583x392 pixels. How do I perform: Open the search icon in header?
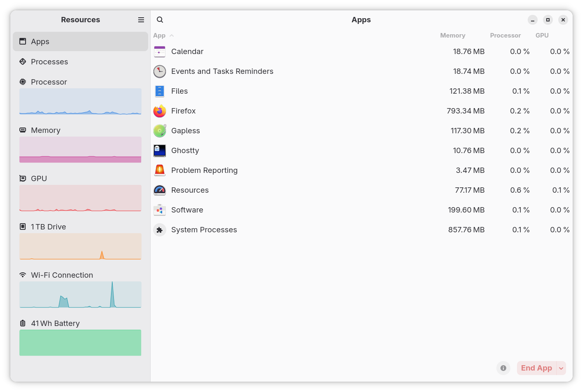(x=160, y=20)
